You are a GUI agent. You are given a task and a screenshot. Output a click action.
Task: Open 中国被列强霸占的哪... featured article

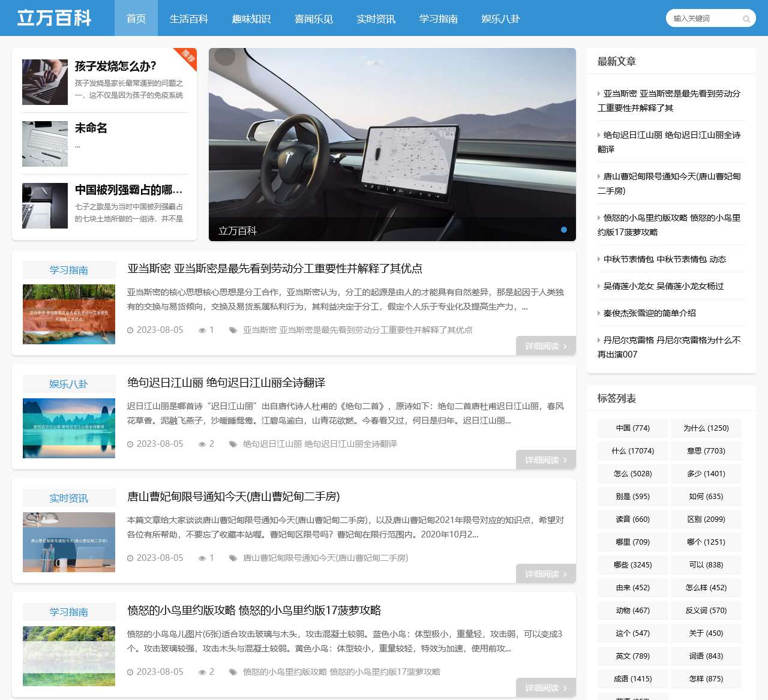pyautogui.click(x=128, y=190)
